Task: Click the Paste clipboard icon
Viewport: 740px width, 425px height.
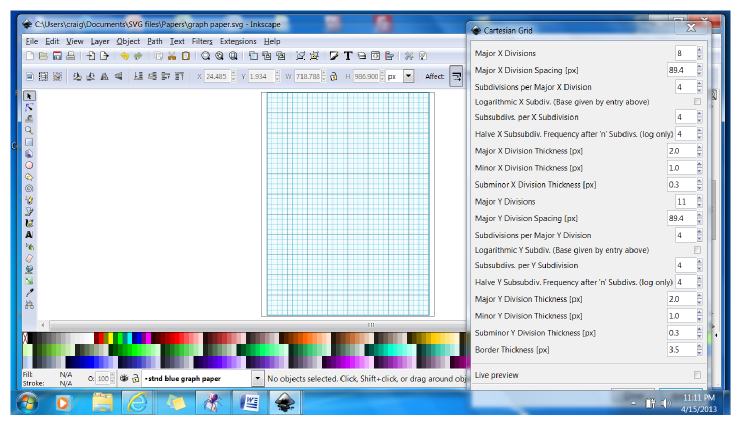Action: [186, 56]
